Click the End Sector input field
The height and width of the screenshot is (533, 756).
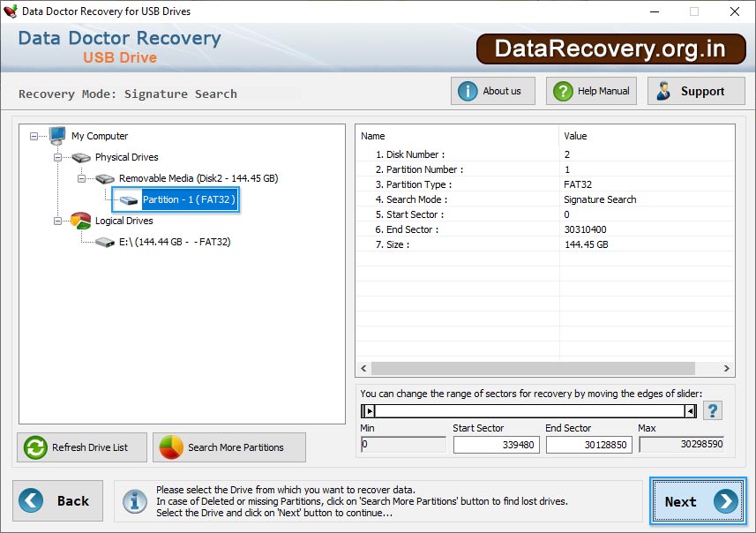pos(588,444)
